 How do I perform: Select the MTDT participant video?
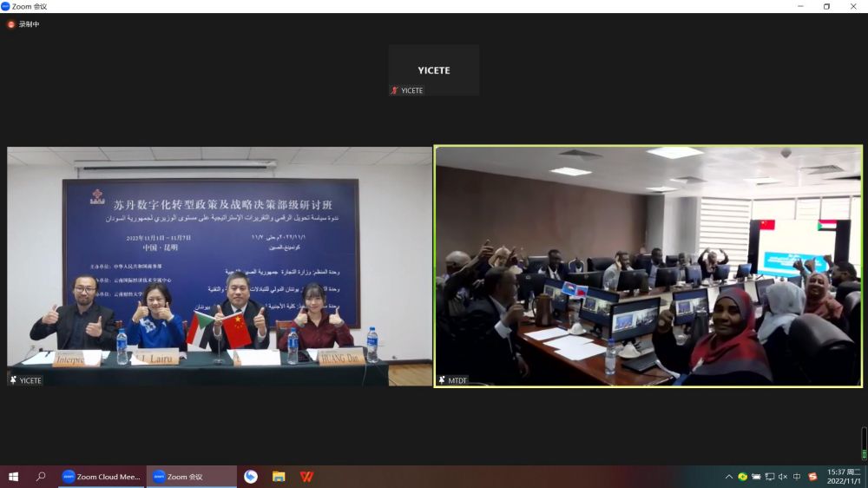click(648, 265)
